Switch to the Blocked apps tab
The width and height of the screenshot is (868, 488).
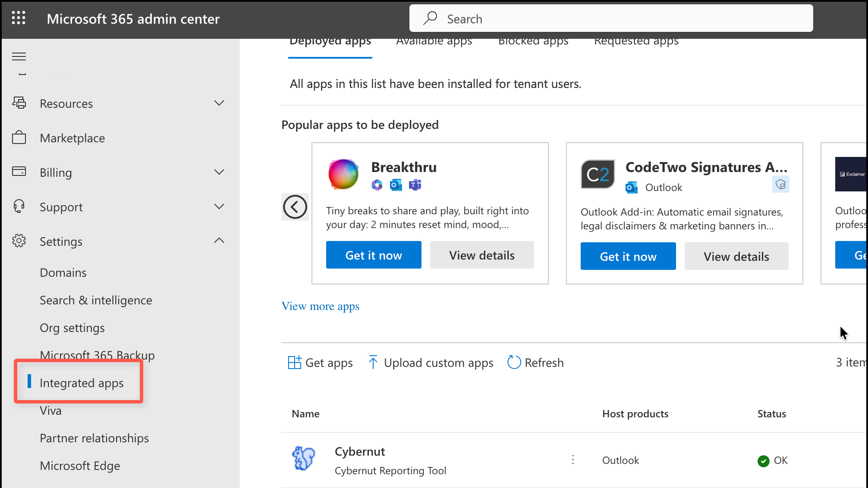[x=533, y=42]
